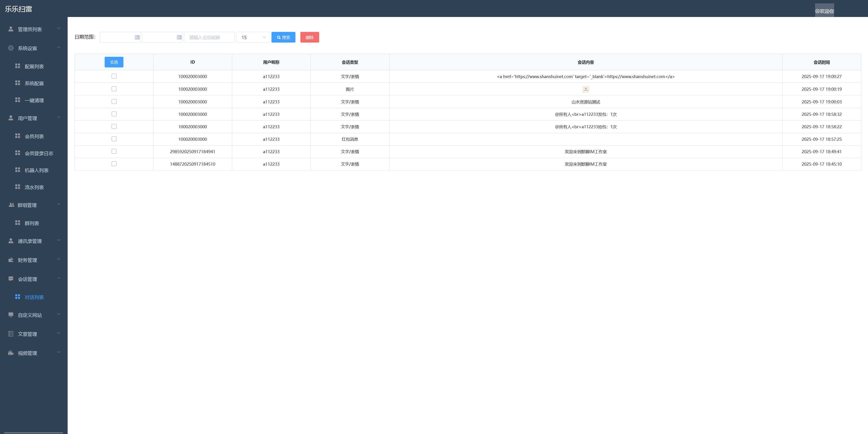Expand the 通讯录管理 menu chevron
The height and width of the screenshot is (434, 868).
click(59, 240)
